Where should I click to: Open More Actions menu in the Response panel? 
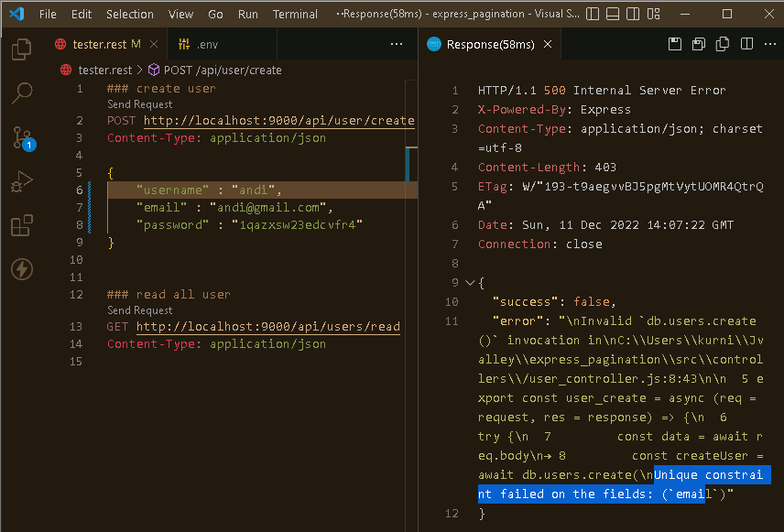pos(770,44)
